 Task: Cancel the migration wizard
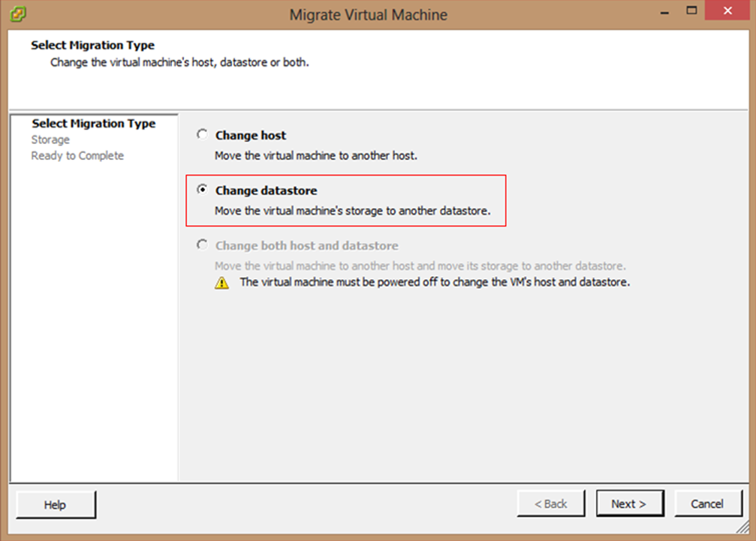point(706,504)
